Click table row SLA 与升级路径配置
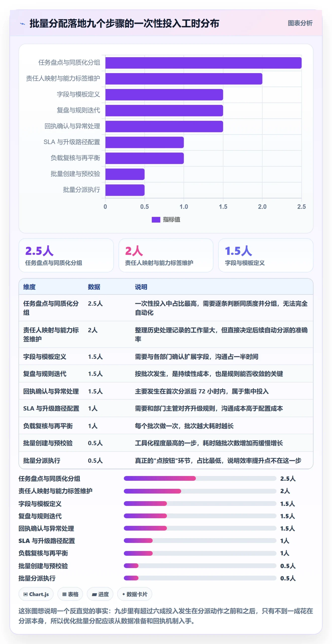This screenshot has height=644, width=332. coord(166,408)
